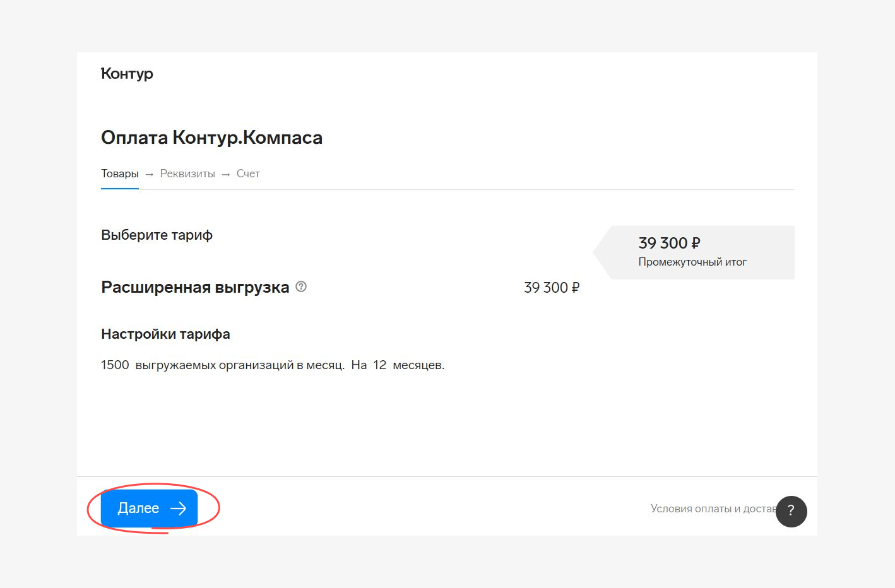Show the Расширенная выгрузка tariff hint
Image resolution: width=895 pixels, height=588 pixels.
[x=301, y=286]
